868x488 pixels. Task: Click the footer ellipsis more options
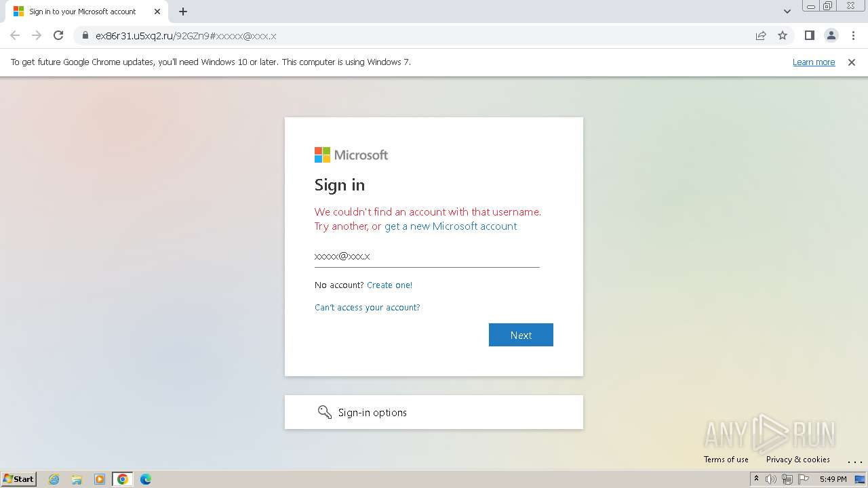855,460
